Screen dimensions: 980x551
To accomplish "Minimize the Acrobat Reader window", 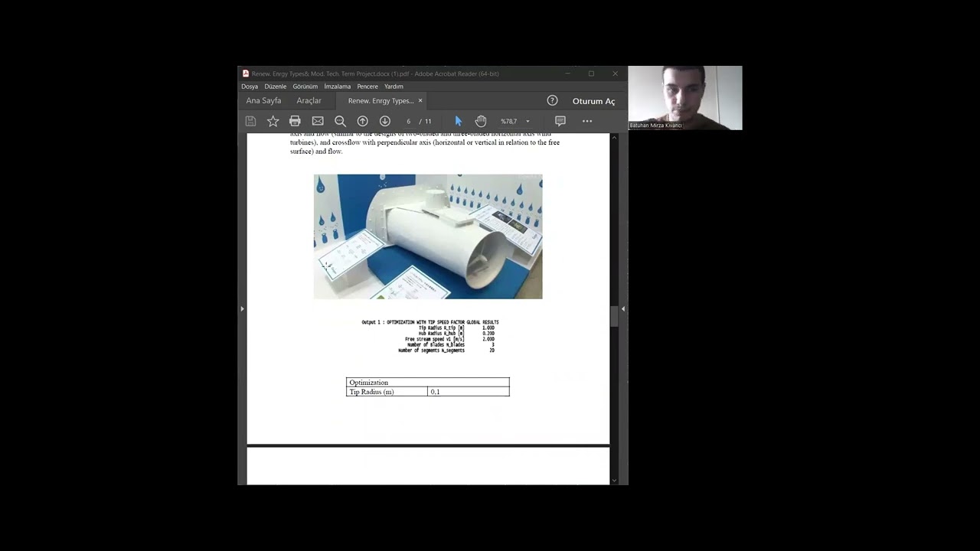I will pos(567,73).
